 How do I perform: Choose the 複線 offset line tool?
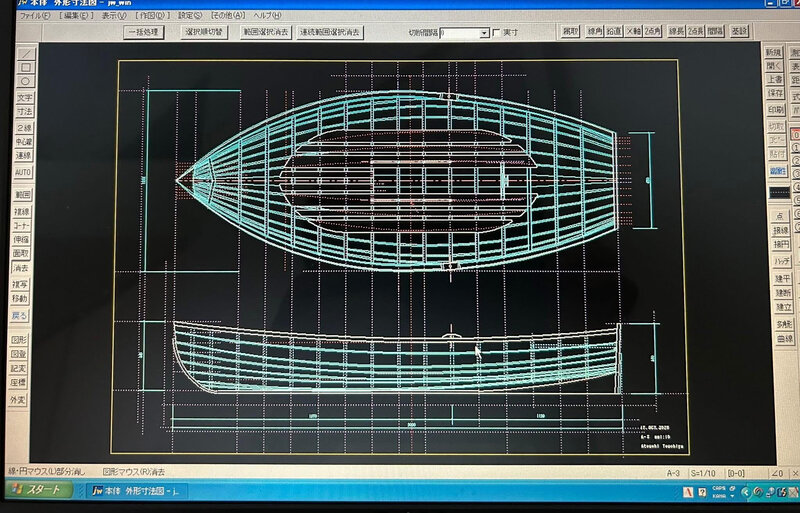pos(21,211)
